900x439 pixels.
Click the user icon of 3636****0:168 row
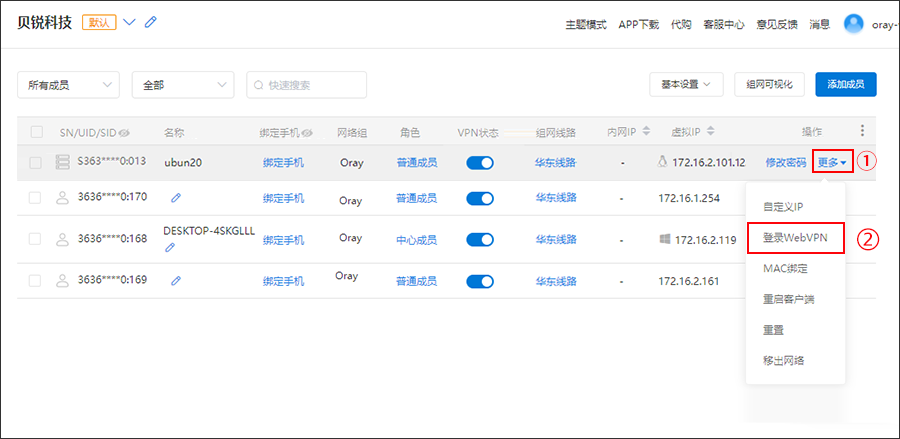(x=61, y=239)
